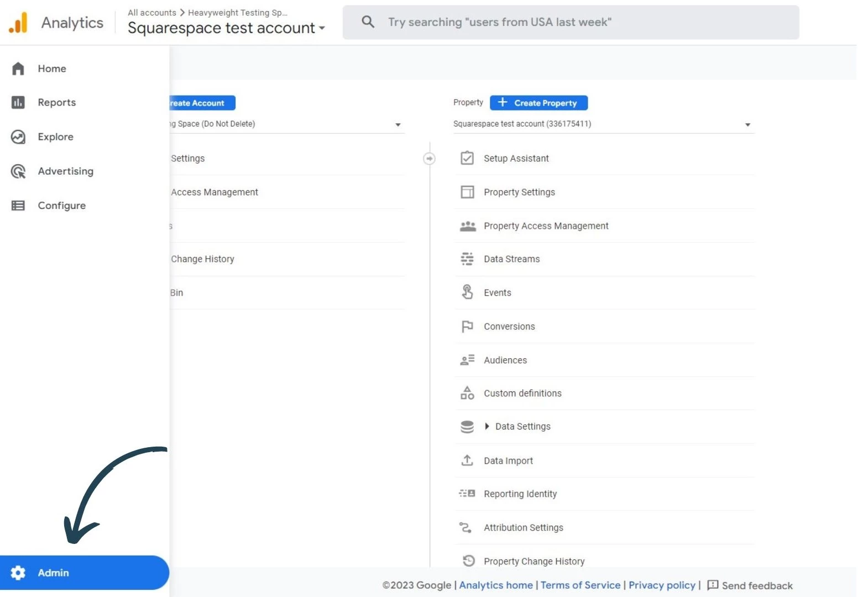
Task: Click the Google Analytics logo icon
Action: coord(18,23)
